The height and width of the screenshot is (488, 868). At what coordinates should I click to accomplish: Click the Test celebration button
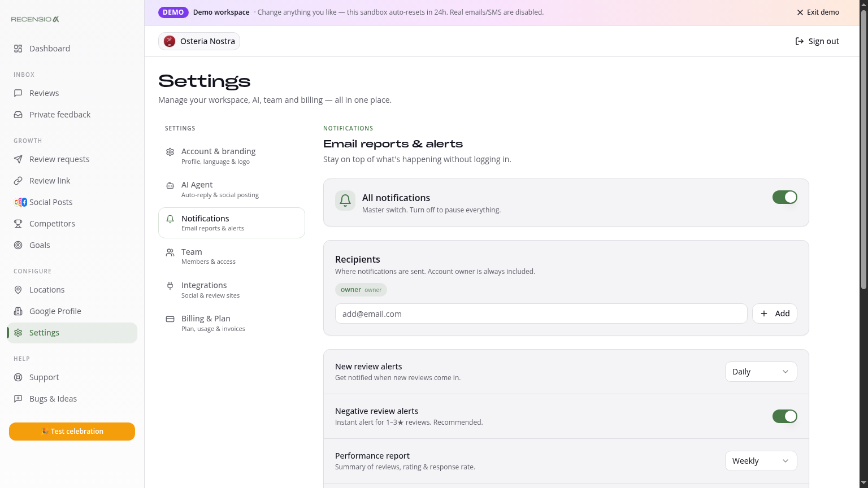point(72,432)
